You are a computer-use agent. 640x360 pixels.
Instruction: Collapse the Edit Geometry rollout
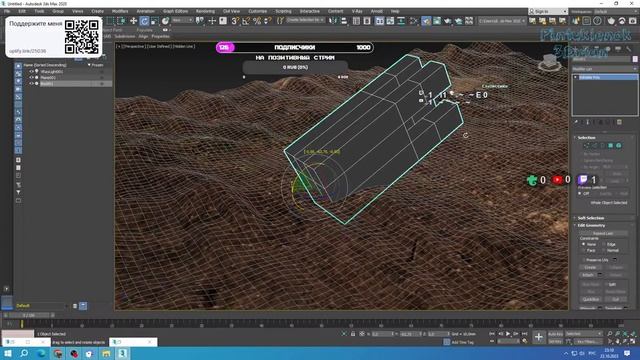click(591, 225)
